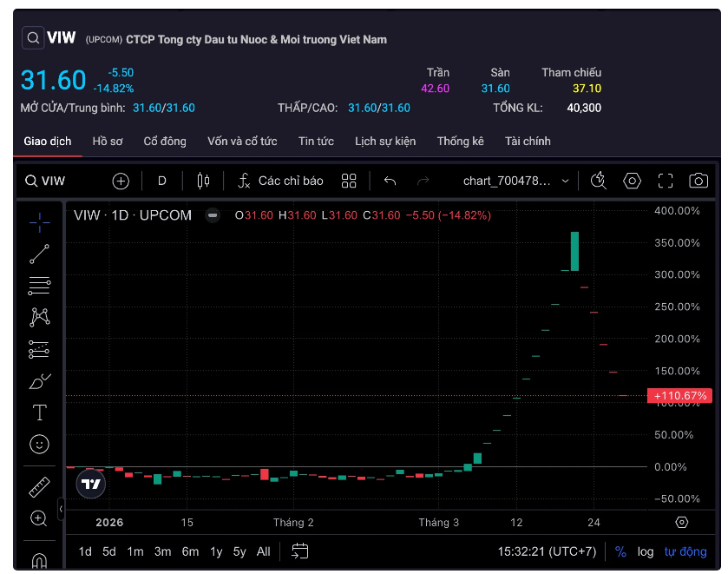This screenshot has width=728, height=574.
Task: Click the stock search magnifier beside VIW header
Action: tap(33, 38)
